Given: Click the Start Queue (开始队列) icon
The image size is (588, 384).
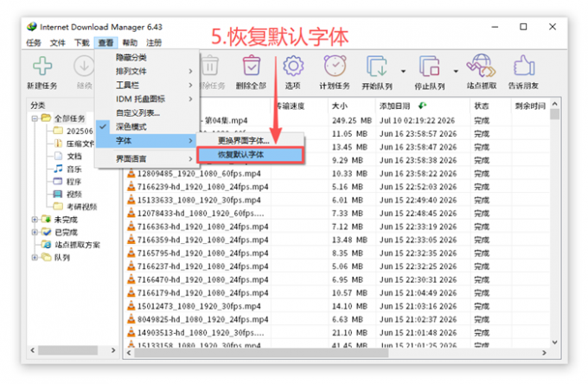Looking at the screenshot, I should tap(376, 67).
